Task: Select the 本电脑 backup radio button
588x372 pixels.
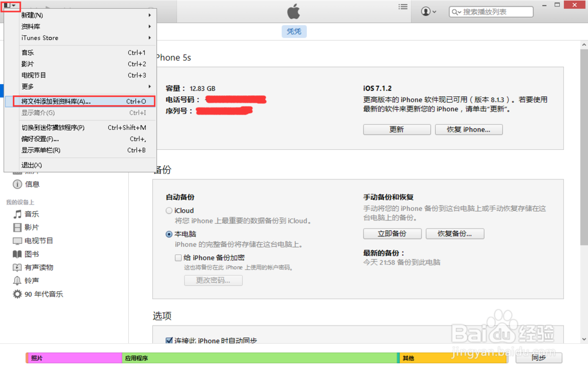Action: (169, 234)
